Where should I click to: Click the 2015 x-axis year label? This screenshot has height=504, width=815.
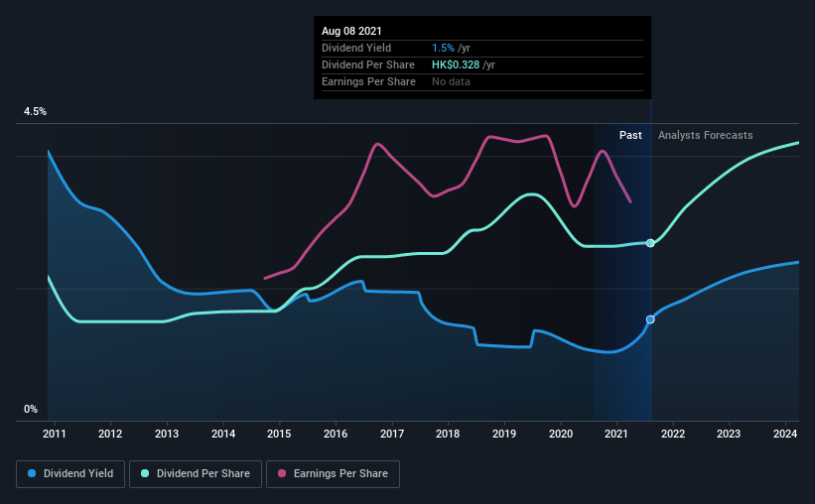(279, 434)
